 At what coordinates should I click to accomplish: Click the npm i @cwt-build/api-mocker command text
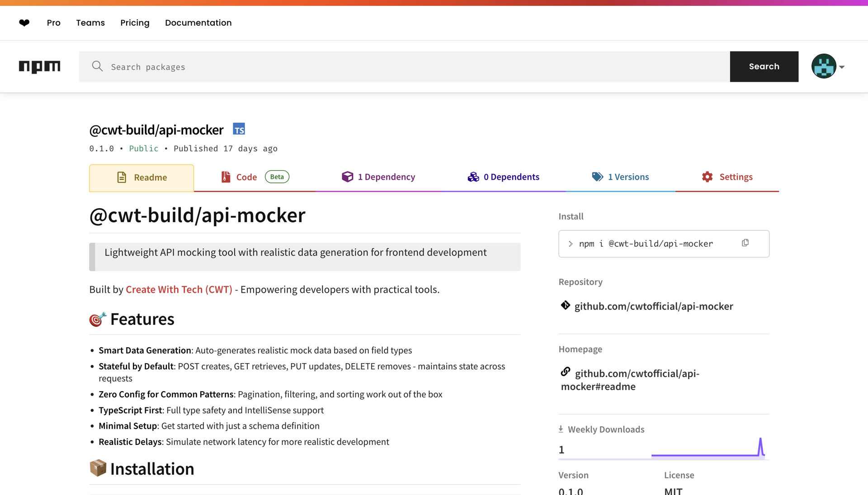pyautogui.click(x=646, y=244)
